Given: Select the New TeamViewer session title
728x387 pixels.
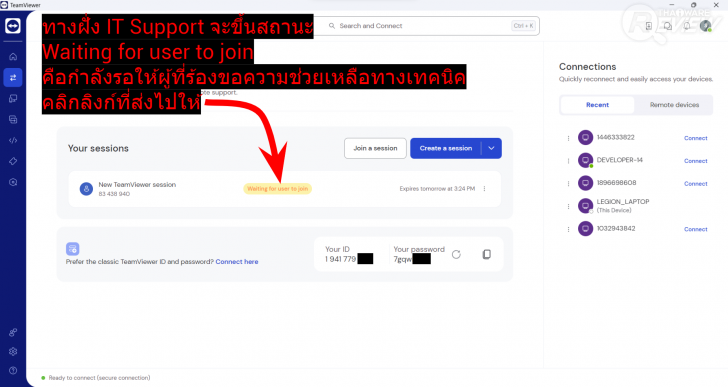Looking at the screenshot, I should point(137,185).
